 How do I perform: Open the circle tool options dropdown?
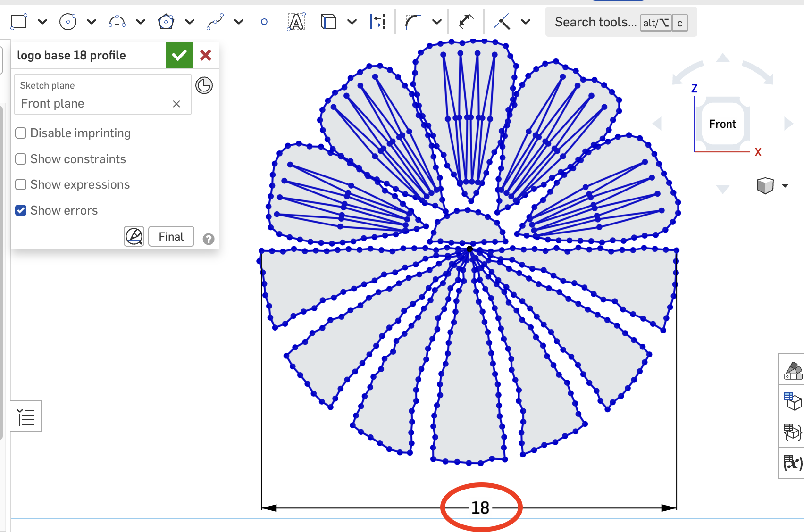tap(92, 22)
